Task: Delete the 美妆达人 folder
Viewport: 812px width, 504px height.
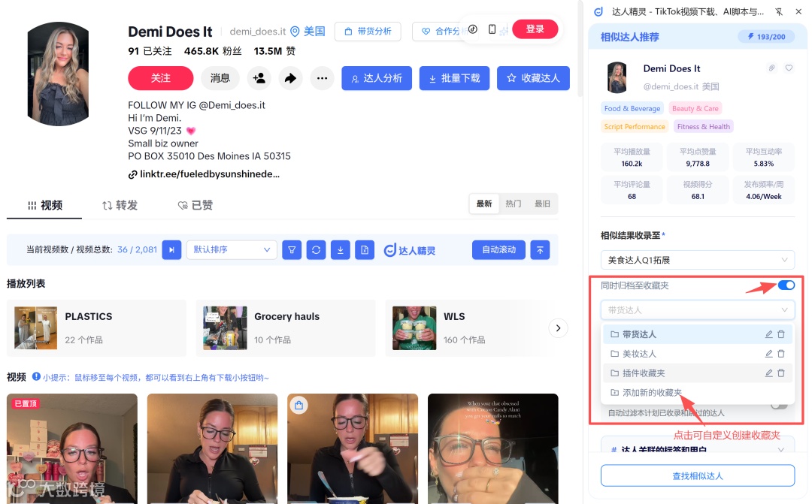Action: pyautogui.click(x=781, y=354)
